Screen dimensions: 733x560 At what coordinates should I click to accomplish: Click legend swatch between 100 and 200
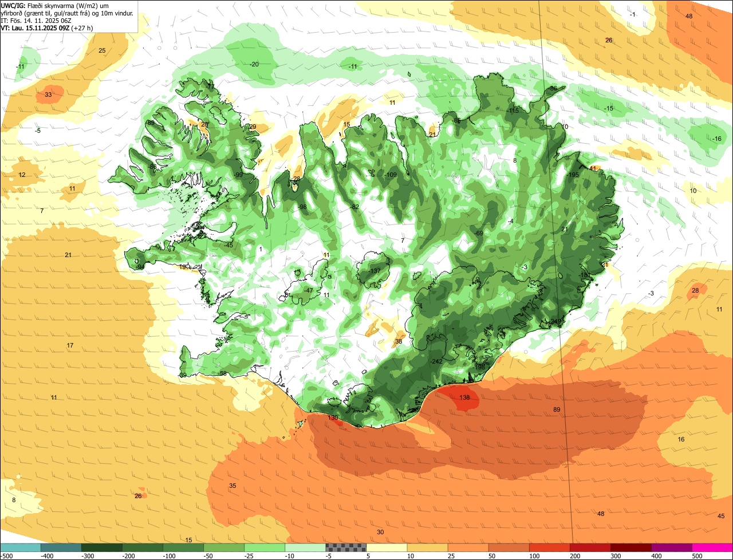pyautogui.click(x=549, y=547)
